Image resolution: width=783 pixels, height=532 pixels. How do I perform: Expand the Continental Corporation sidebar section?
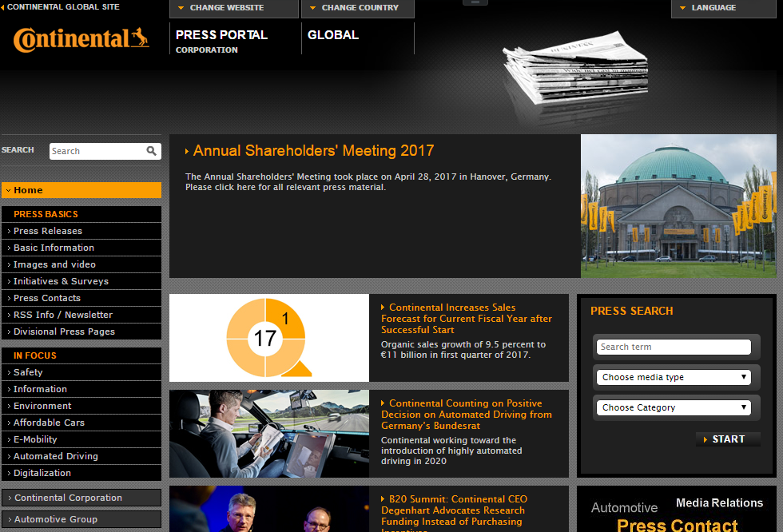[69, 498]
